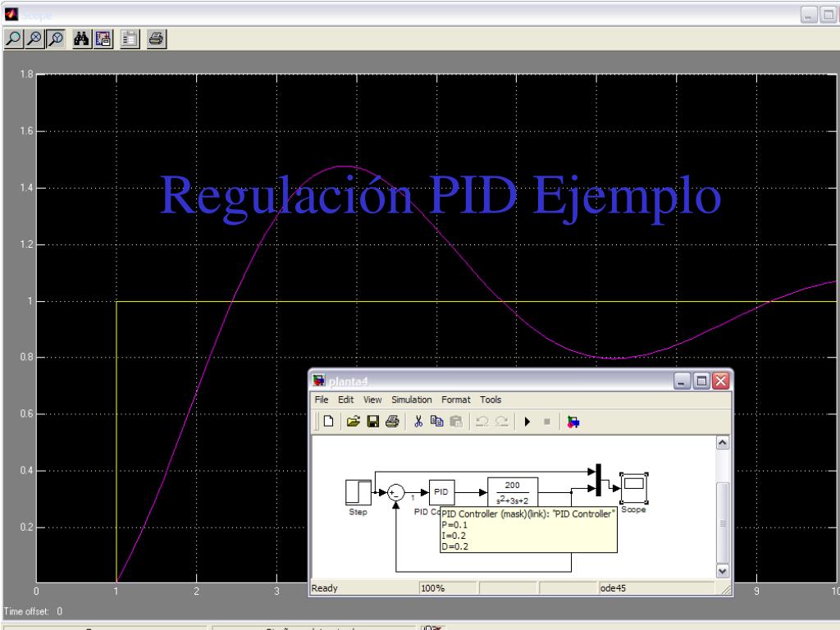
Task: Click the Open folder icon in planta4
Action: point(353,422)
